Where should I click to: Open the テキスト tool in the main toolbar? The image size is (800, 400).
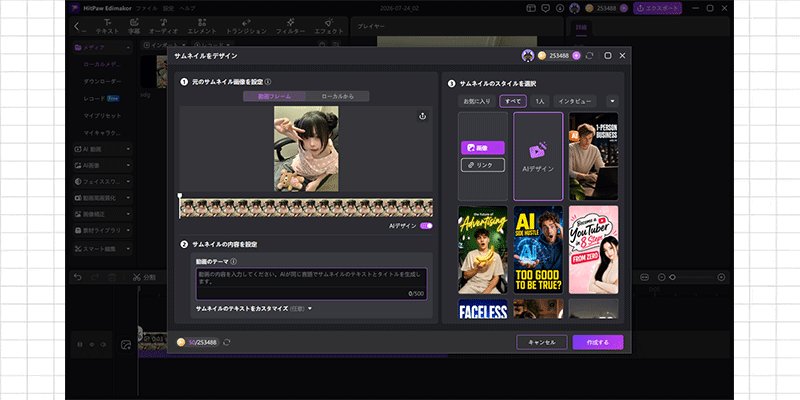107,26
